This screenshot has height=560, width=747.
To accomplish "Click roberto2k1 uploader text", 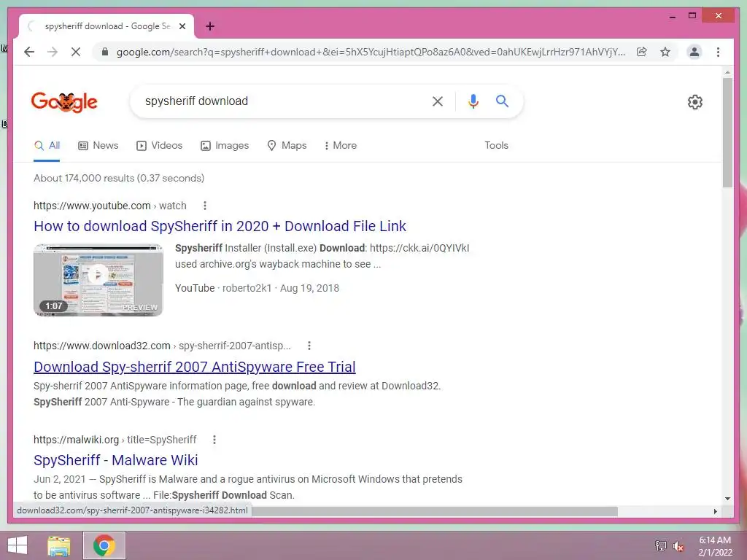I will (247, 288).
